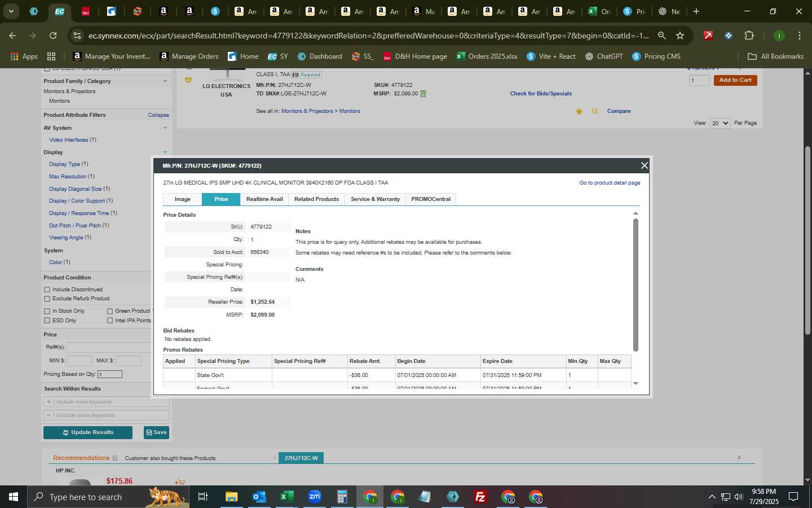Click the zoom magnifier icon in address bar

pyautogui.click(x=662, y=36)
